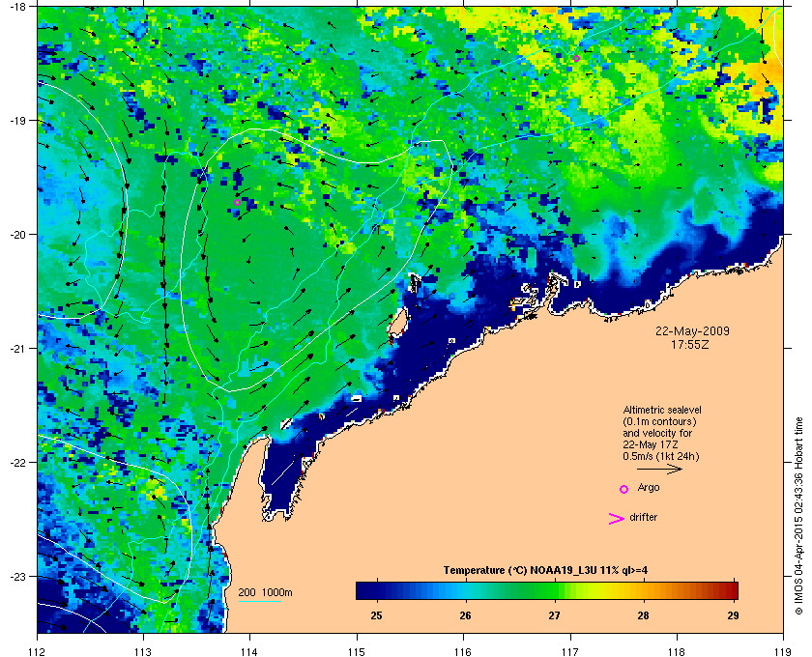Click the '(0.1m contours)' legend line
Image resolution: width=812 pixels, height=657 pixels.
click(x=659, y=421)
